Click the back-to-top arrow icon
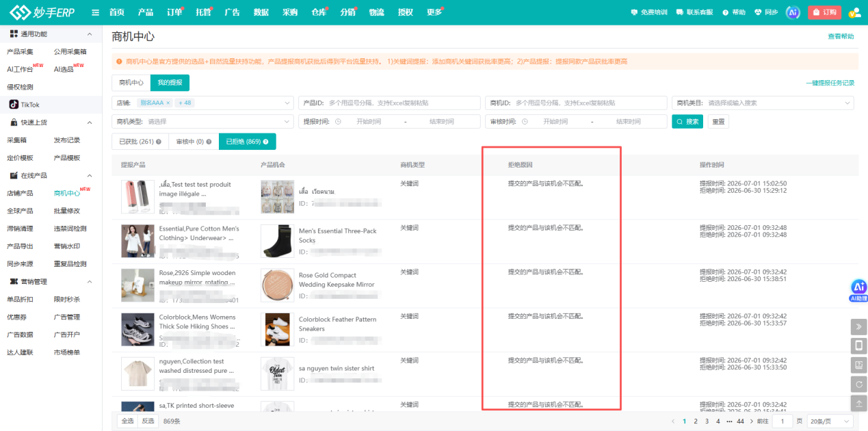 (x=859, y=404)
